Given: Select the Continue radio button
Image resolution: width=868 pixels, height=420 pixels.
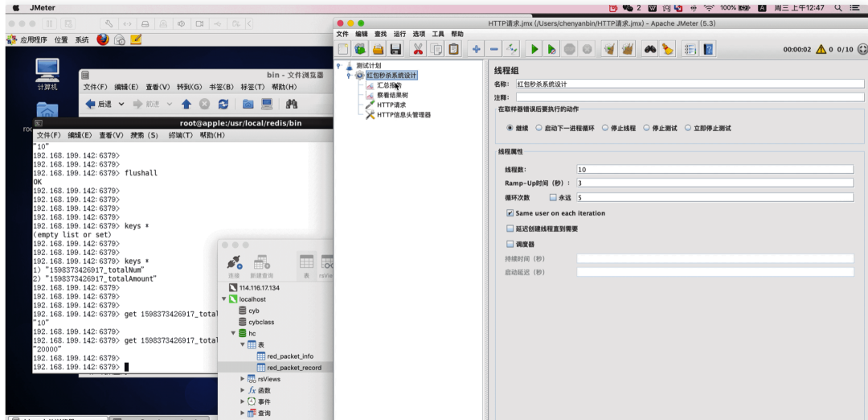Looking at the screenshot, I should [x=510, y=128].
